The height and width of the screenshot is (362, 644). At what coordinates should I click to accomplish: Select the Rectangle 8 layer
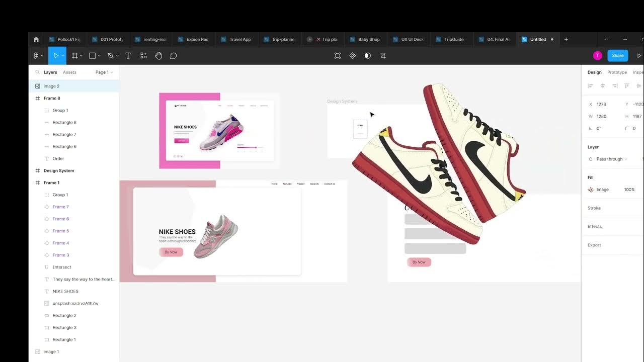coord(74,123)
